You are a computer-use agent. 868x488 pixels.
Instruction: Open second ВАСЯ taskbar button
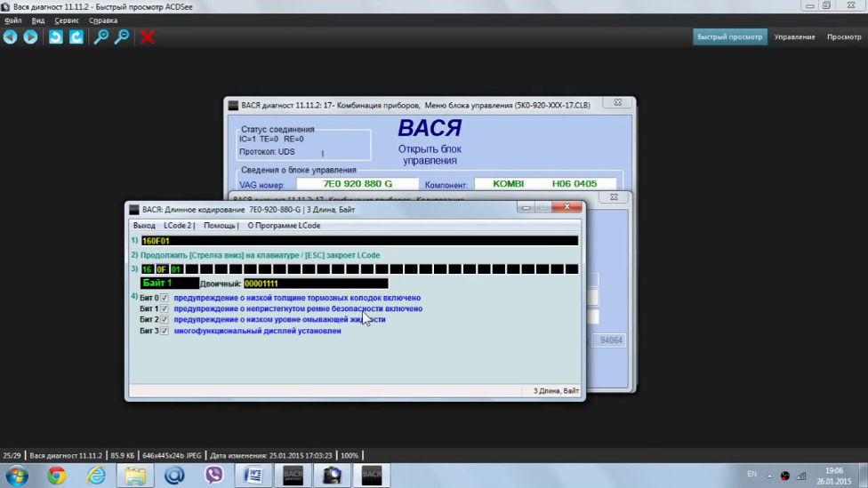[372, 476]
